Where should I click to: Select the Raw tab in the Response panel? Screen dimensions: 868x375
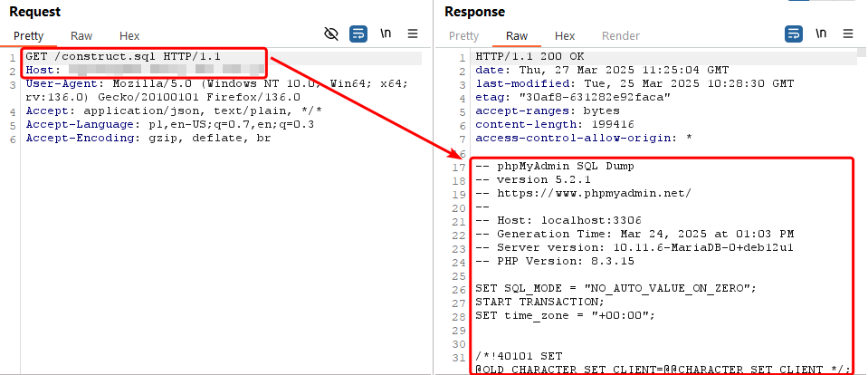517,36
